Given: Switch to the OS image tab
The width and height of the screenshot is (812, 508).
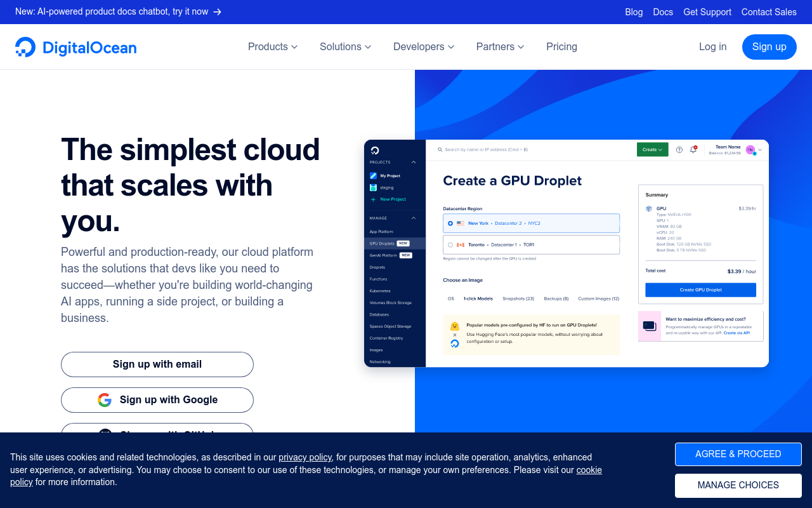Looking at the screenshot, I should [x=451, y=298].
